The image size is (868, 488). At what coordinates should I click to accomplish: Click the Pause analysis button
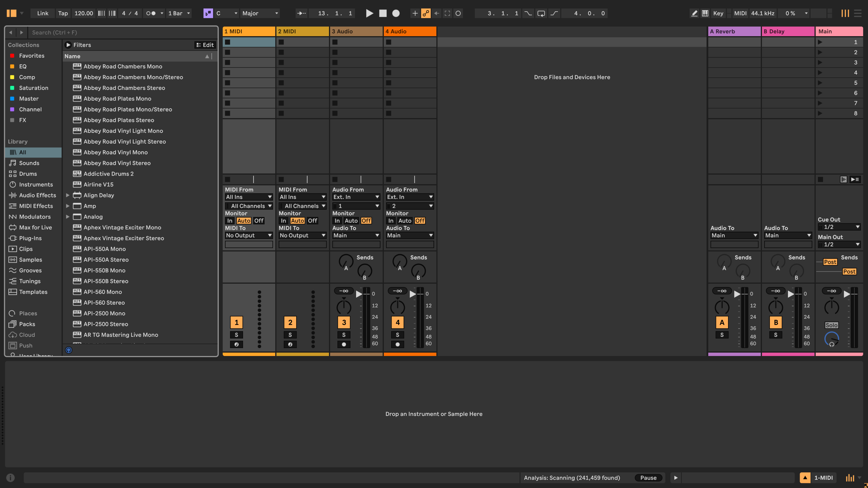pyautogui.click(x=648, y=478)
